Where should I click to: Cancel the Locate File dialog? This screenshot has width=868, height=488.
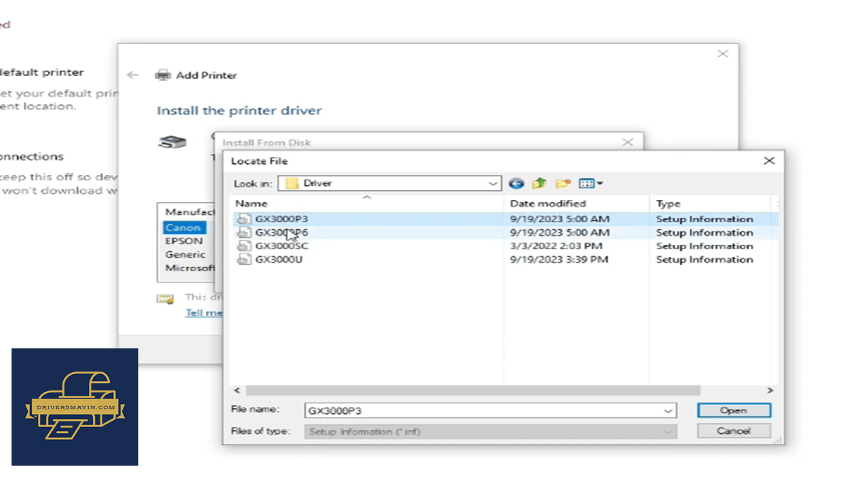(x=734, y=431)
